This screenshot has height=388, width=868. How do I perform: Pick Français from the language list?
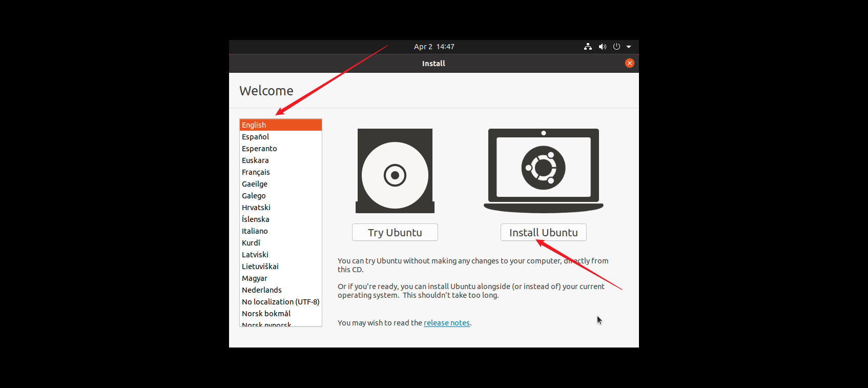point(281,172)
